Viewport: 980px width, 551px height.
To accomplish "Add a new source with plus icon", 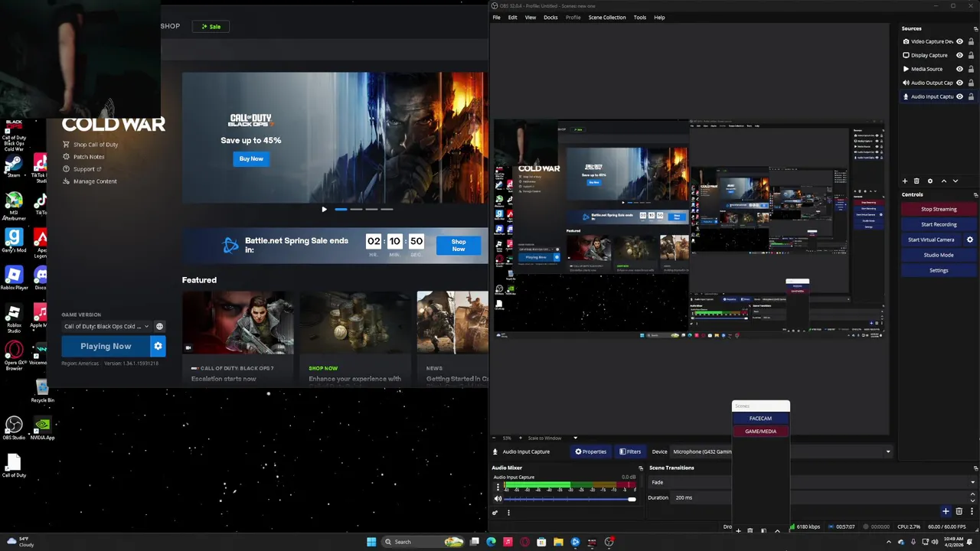I will (905, 181).
